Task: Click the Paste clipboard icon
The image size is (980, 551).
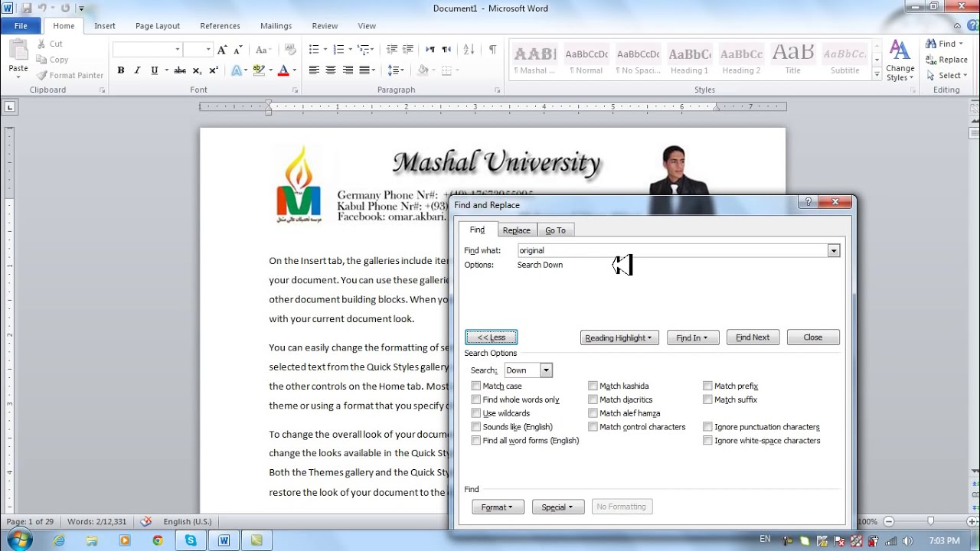Action: pyautogui.click(x=18, y=51)
